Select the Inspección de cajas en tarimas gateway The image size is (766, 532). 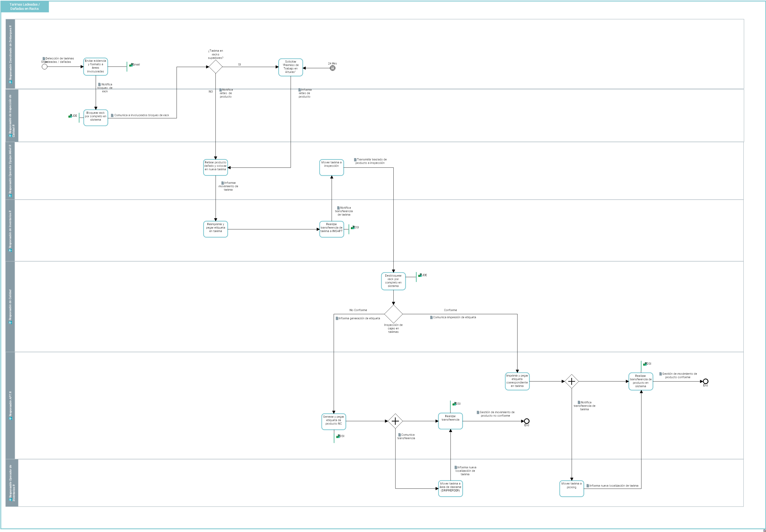click(393, 314)
